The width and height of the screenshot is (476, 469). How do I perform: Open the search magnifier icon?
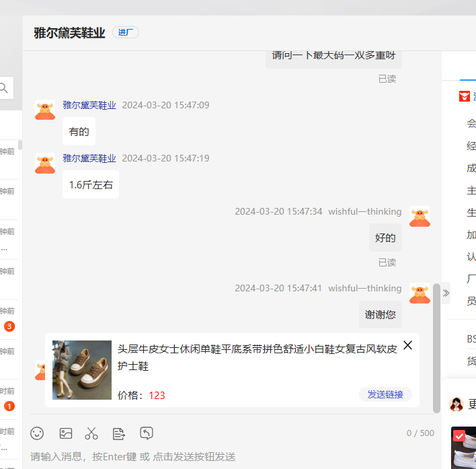[x=3, y=87]
